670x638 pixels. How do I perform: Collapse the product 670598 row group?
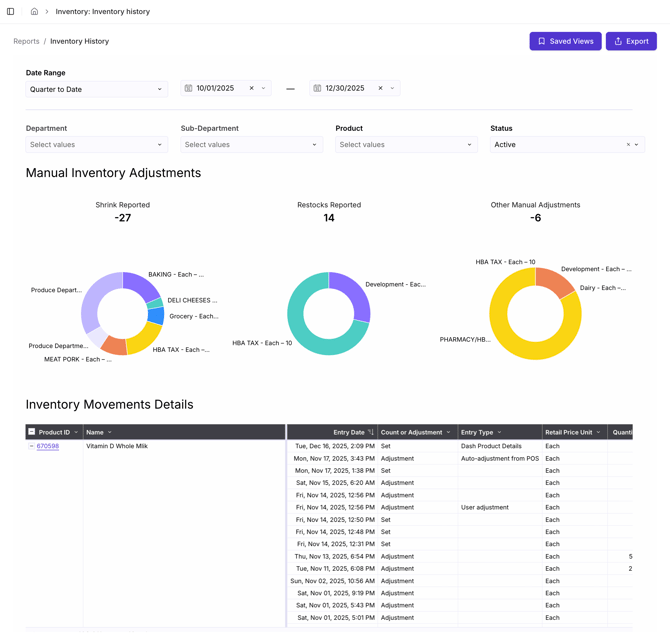click(31, 447)
